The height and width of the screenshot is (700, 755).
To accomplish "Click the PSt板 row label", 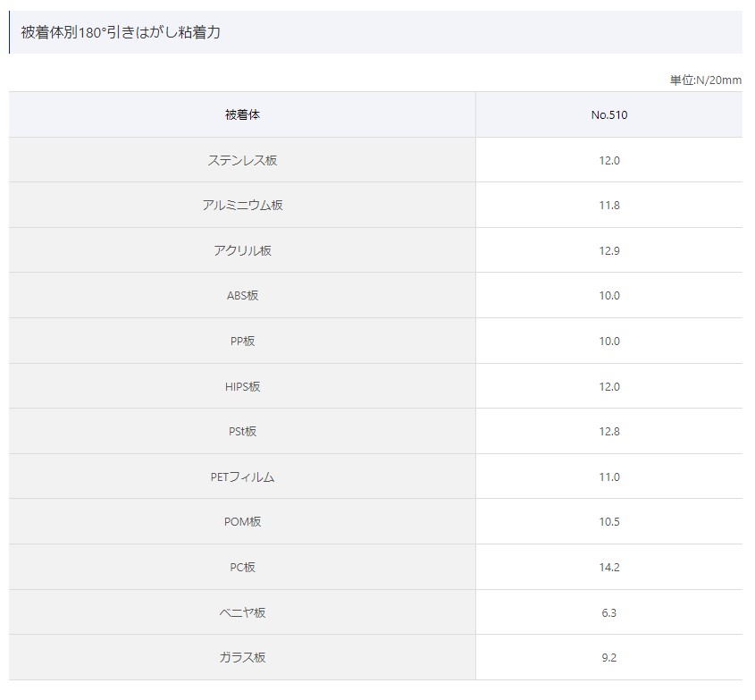I will coord(242,431).
